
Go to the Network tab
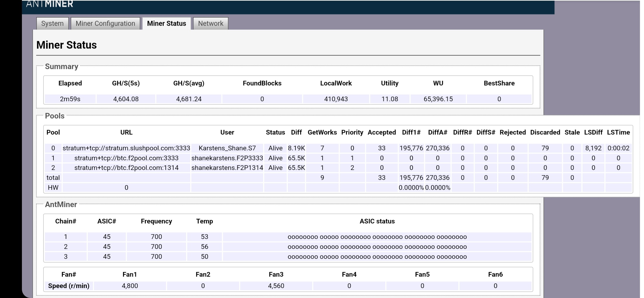point(210,23)
